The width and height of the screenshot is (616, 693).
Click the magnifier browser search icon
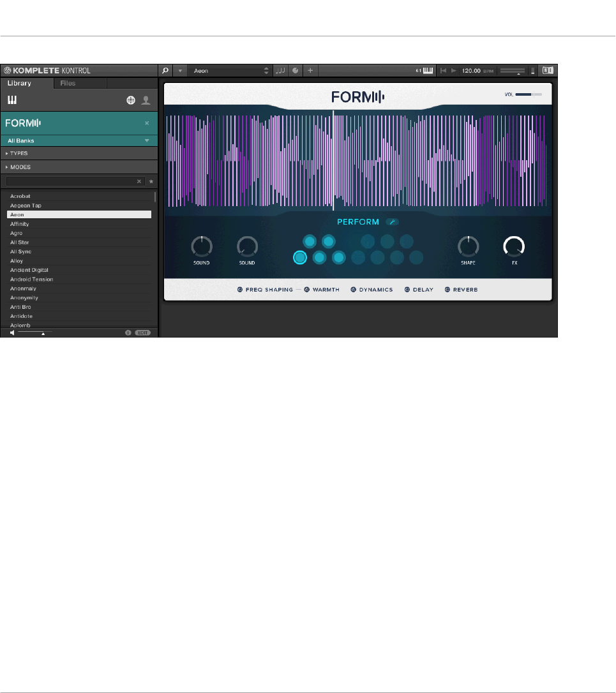pyautogui.click(x=165, y=71)
